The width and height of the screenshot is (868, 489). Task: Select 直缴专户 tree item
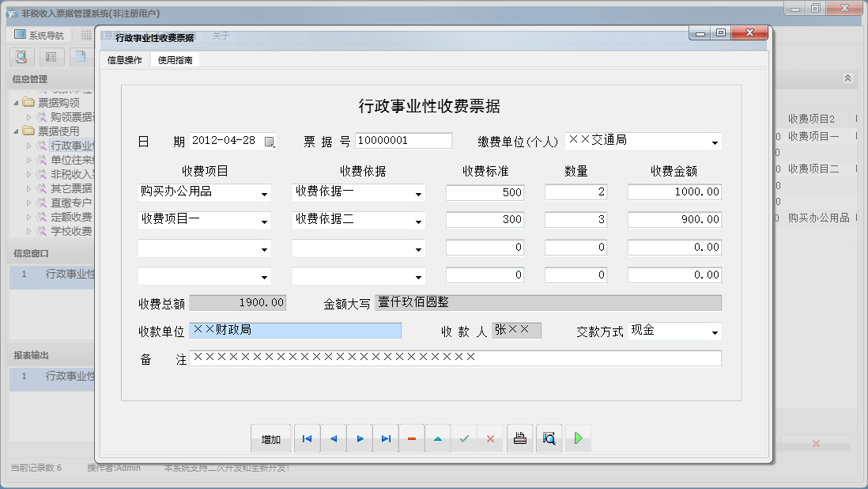click(71, 203)
